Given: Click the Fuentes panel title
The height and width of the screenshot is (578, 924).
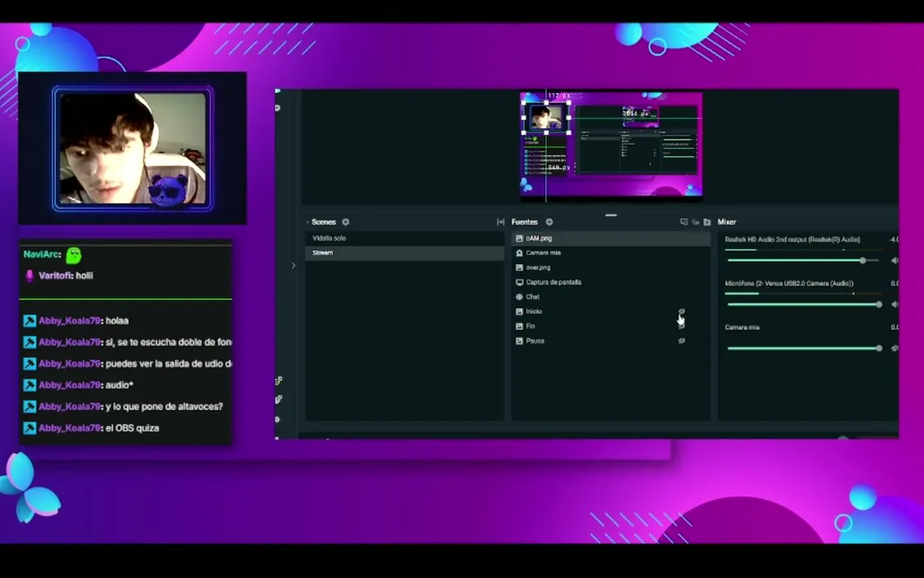Looking at the screenshot, I should tap(525, 222).
